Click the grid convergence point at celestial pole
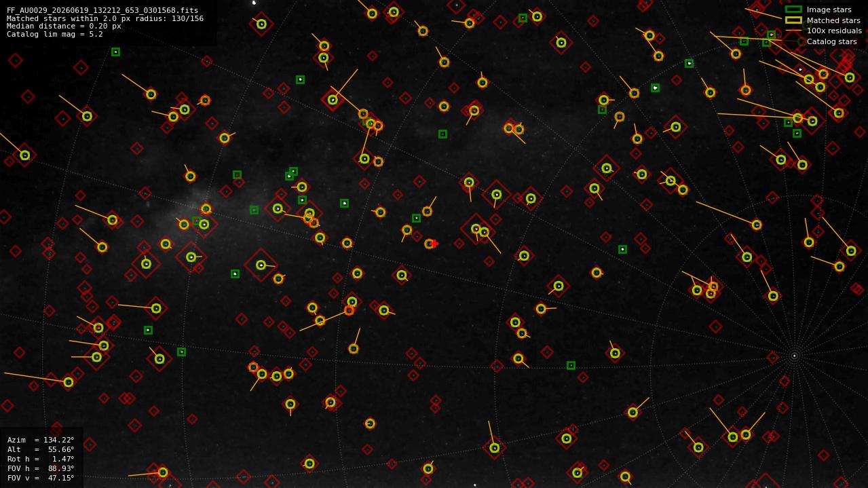 (794, 356)
